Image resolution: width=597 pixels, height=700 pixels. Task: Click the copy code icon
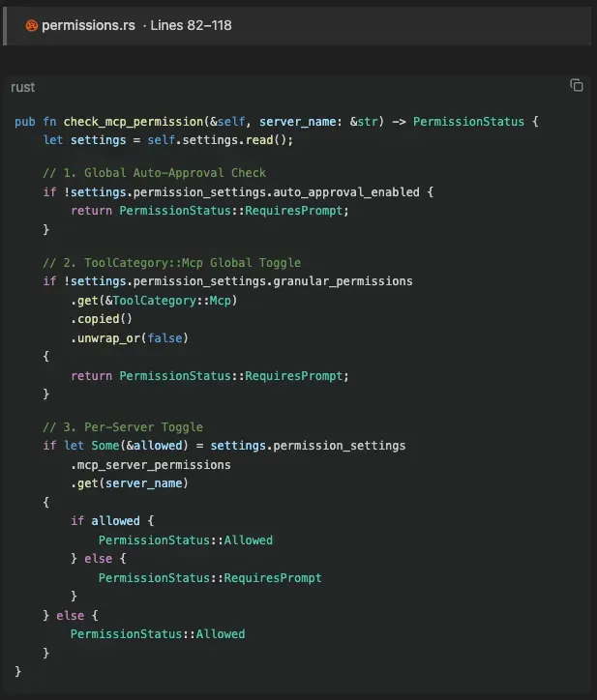pos(577,85)
